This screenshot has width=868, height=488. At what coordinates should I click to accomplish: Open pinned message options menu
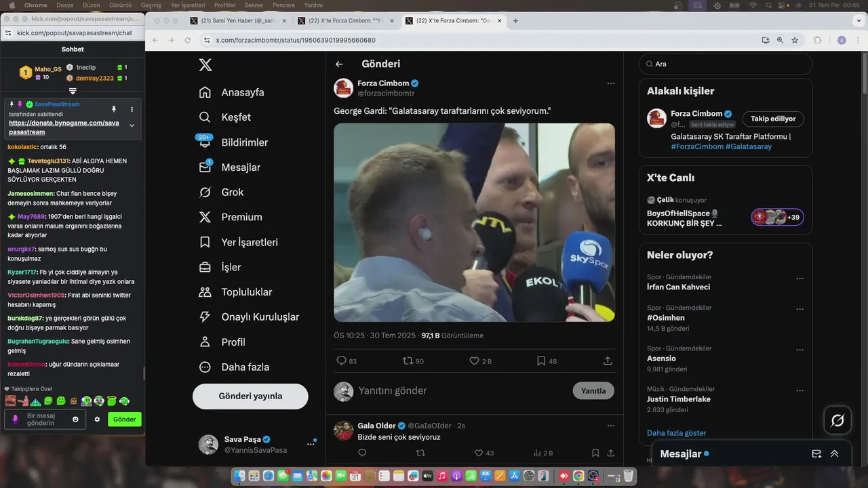click(132, 109)
